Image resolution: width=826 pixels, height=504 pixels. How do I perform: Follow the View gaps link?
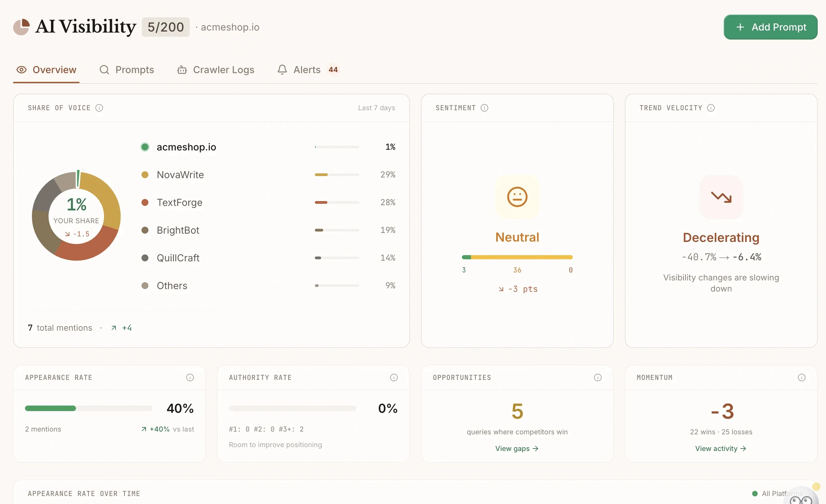click(x=517, y=448)
